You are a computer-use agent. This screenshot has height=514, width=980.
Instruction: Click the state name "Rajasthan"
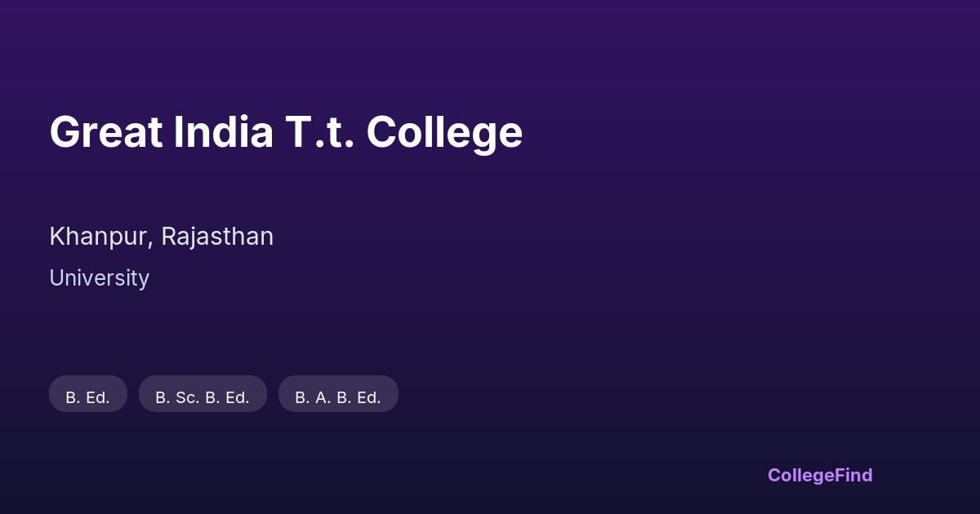click(217, 237)
